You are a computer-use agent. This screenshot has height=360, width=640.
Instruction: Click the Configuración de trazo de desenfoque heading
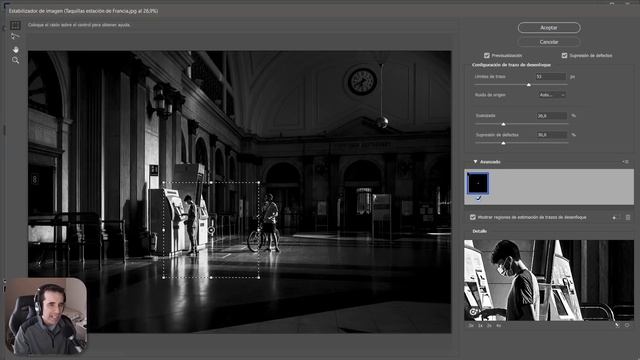pos(511,65)
